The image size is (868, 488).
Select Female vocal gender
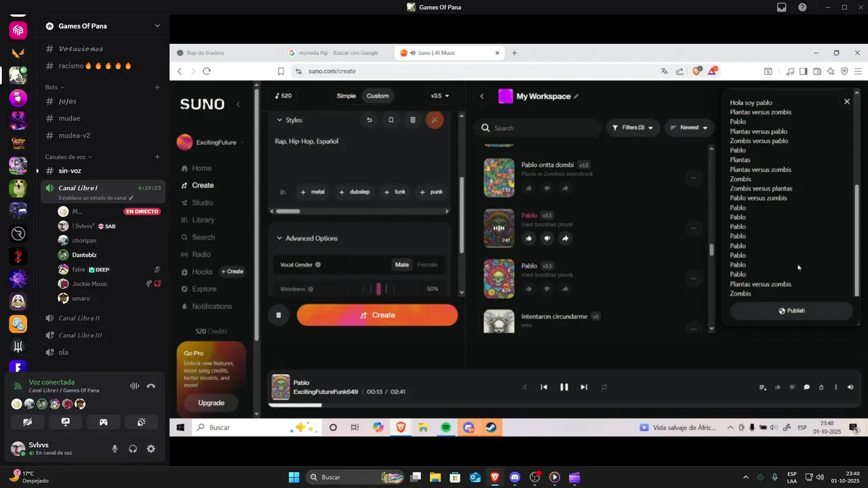point(427,264)
